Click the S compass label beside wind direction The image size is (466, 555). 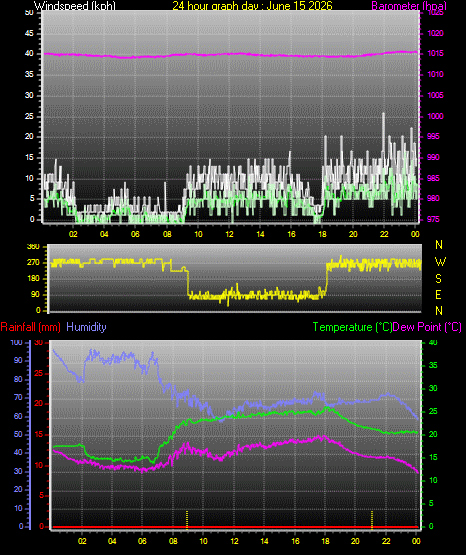coord(438,279)
